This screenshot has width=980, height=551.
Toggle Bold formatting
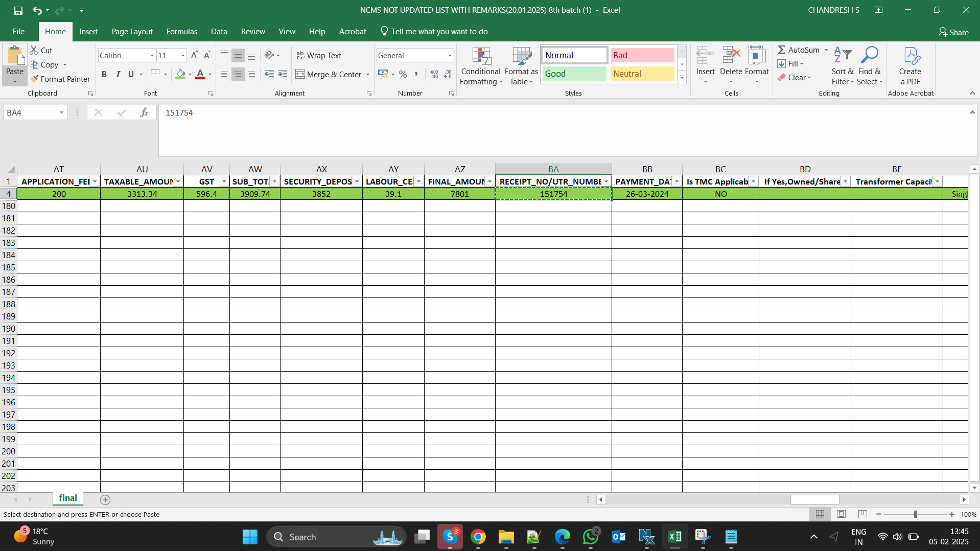click(104, 75)
